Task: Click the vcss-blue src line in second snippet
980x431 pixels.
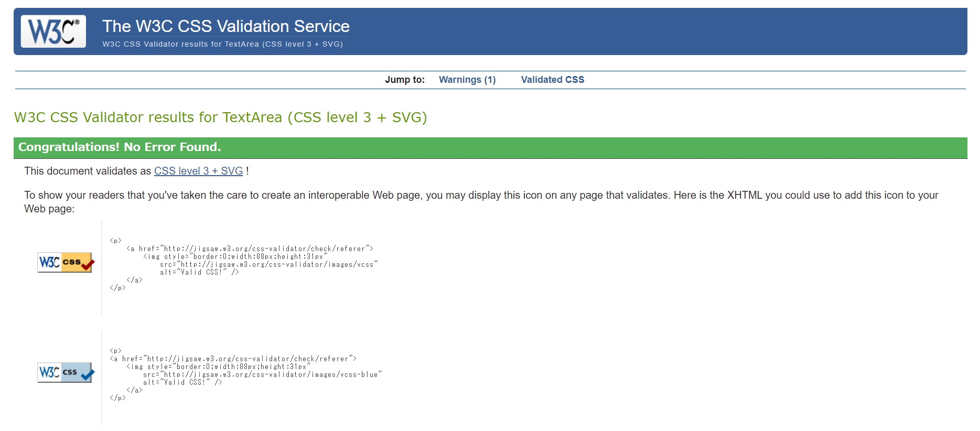Action: [x=262, y=374]
